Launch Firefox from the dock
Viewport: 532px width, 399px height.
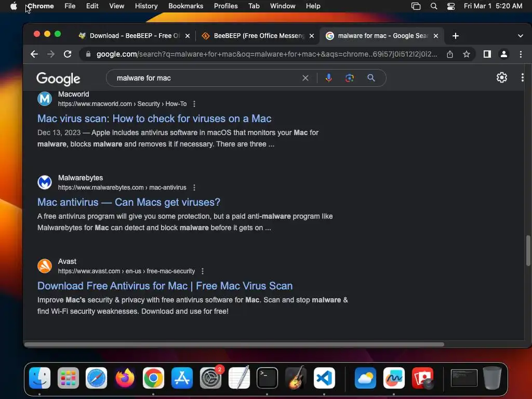click(x=125, y=378)
